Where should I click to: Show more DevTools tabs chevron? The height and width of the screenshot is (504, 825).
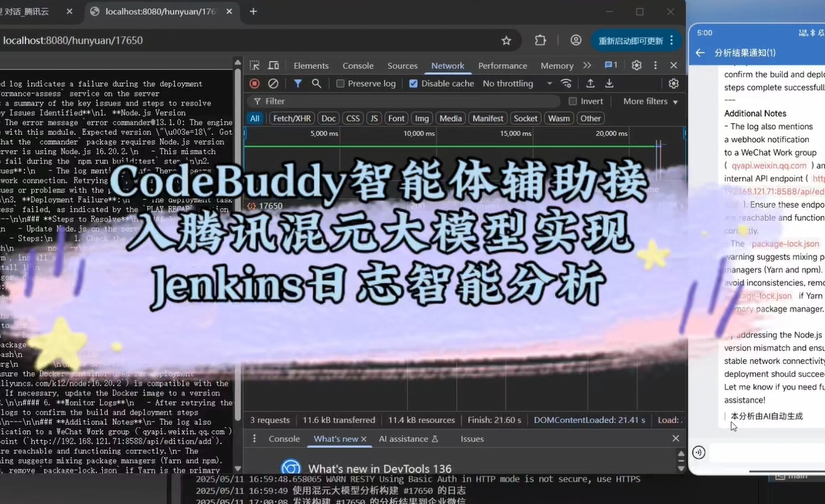pos(587,65)
